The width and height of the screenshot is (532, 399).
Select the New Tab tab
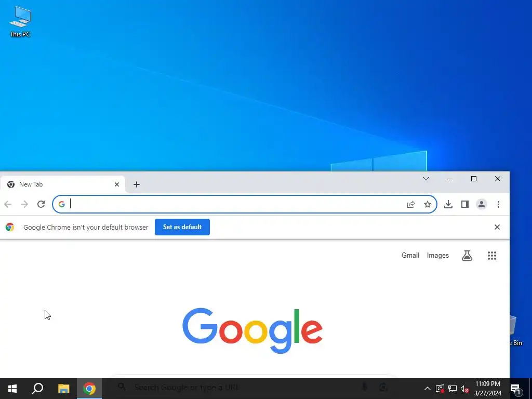tap(63, 184)
